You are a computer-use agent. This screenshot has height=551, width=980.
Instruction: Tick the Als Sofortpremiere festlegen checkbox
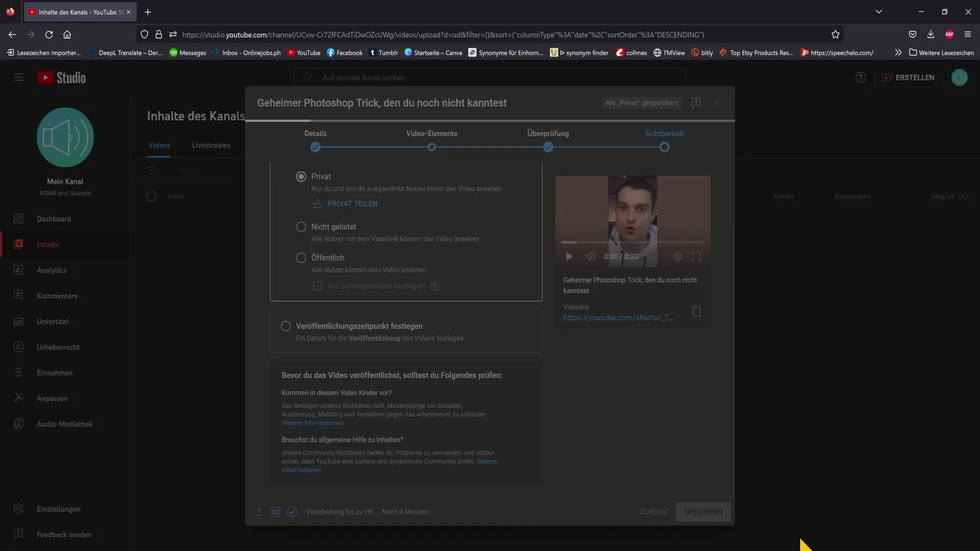(317, 286)
